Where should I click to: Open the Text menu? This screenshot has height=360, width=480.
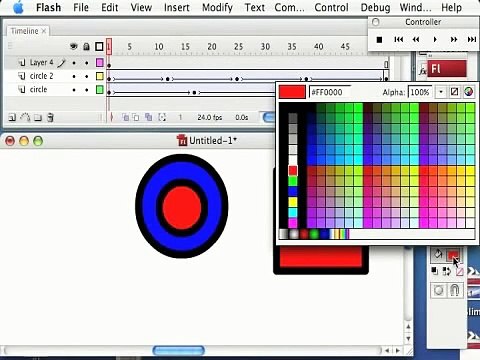point(254,7)
